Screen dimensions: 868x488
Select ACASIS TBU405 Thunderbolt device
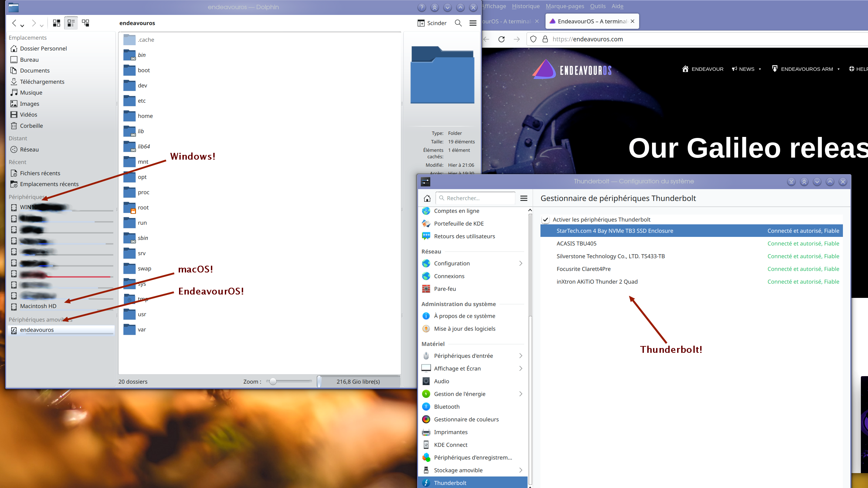(x=576, y=244)
